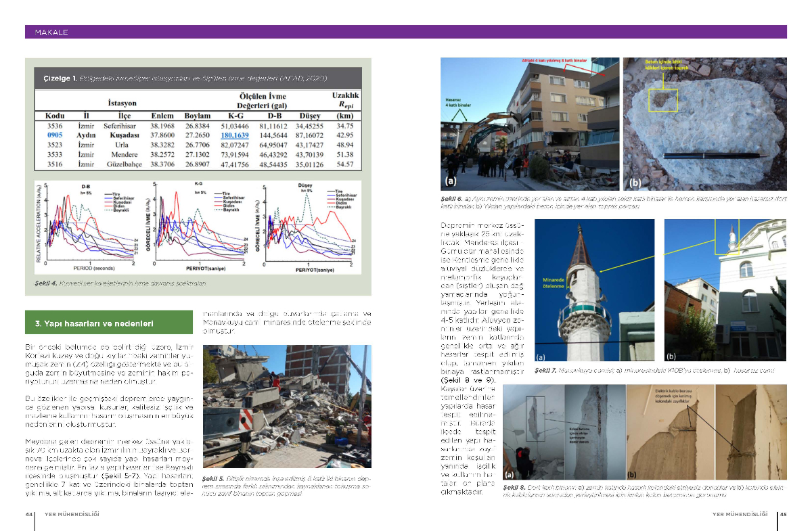Click the distance value 54.57
Screen dimensions: 812x531
pos(345,164)
